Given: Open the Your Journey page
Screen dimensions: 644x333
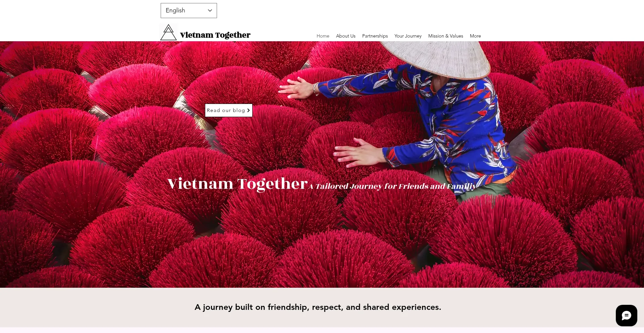Looking at the screenshot, I should 408,36.
